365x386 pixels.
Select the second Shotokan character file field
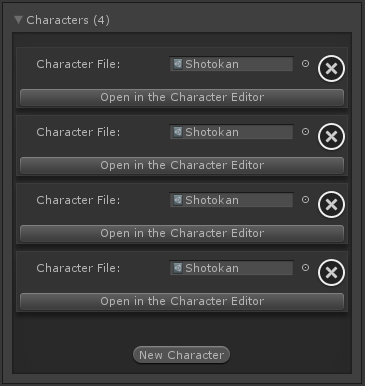coord(232,132)
